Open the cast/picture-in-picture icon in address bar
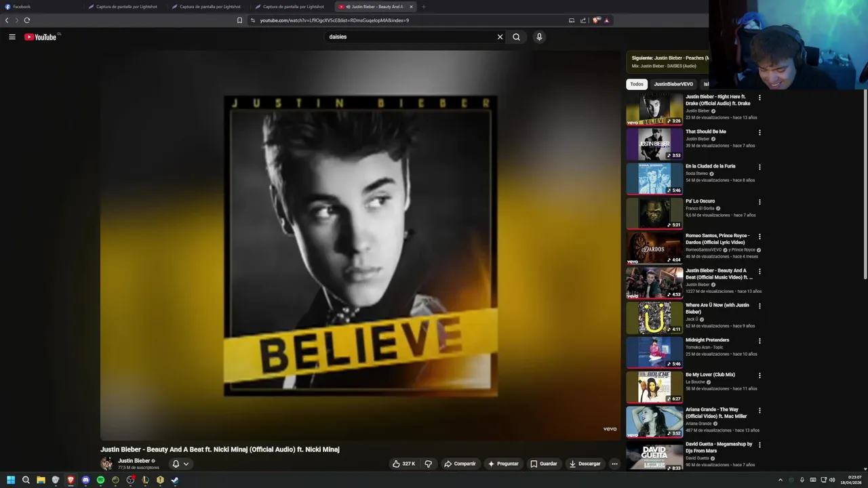868x488 pixels. (572, 20)
